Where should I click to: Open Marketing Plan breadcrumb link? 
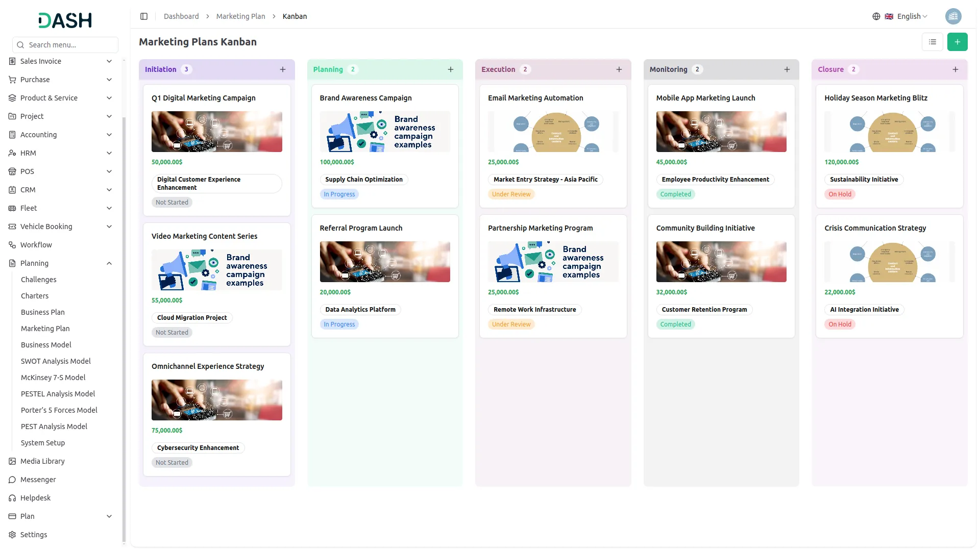pos(240,16)
